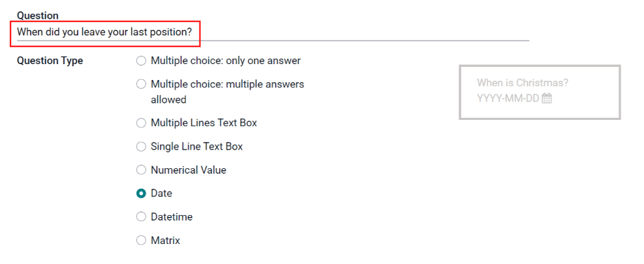The image size is (644, 264).
Task: Select Numerical Value radio button circle
Action: click(x=141, y=170)
